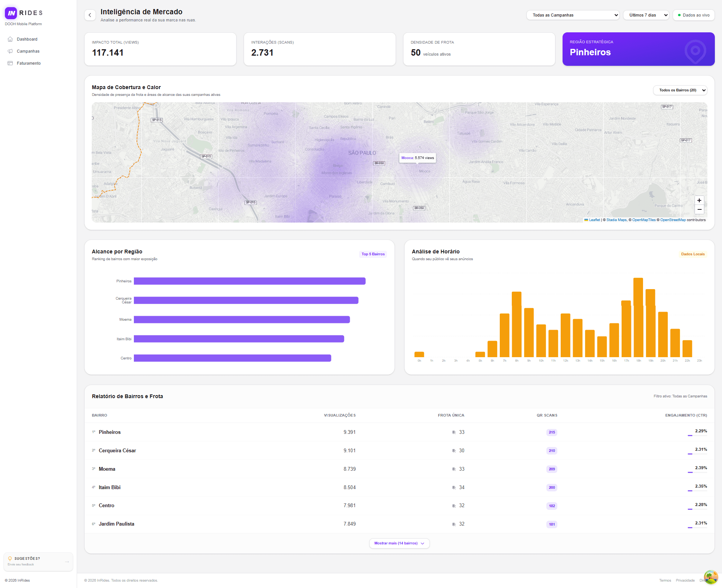Click the Frota Única column header
Viewport: 722px width, 588px height.
click(451, 415)
